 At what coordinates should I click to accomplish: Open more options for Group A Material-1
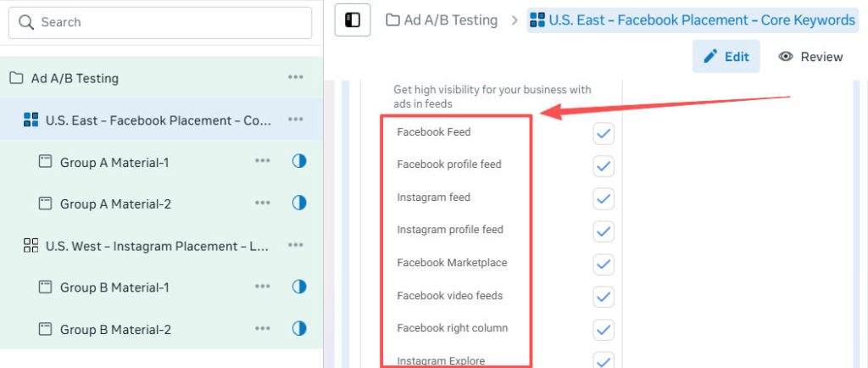[x=263, y=161]
